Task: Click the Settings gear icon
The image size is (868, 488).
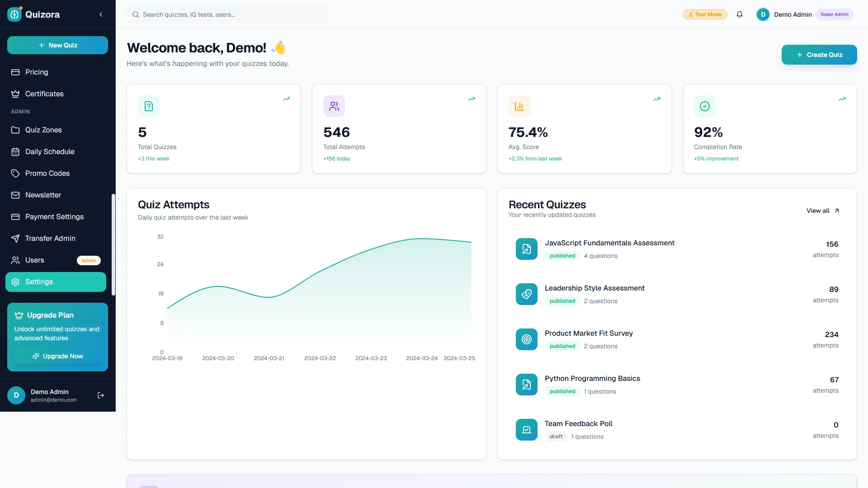Action: (x=15, y=282)
